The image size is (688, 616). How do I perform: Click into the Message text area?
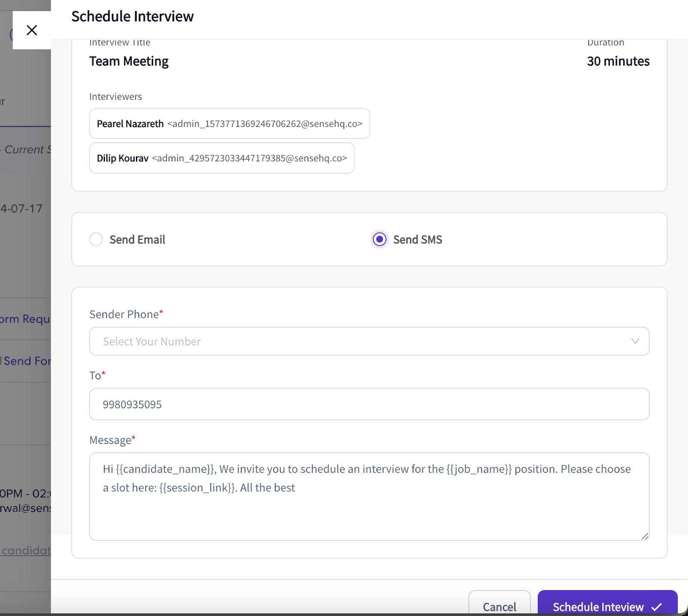[x=369, y=496]
